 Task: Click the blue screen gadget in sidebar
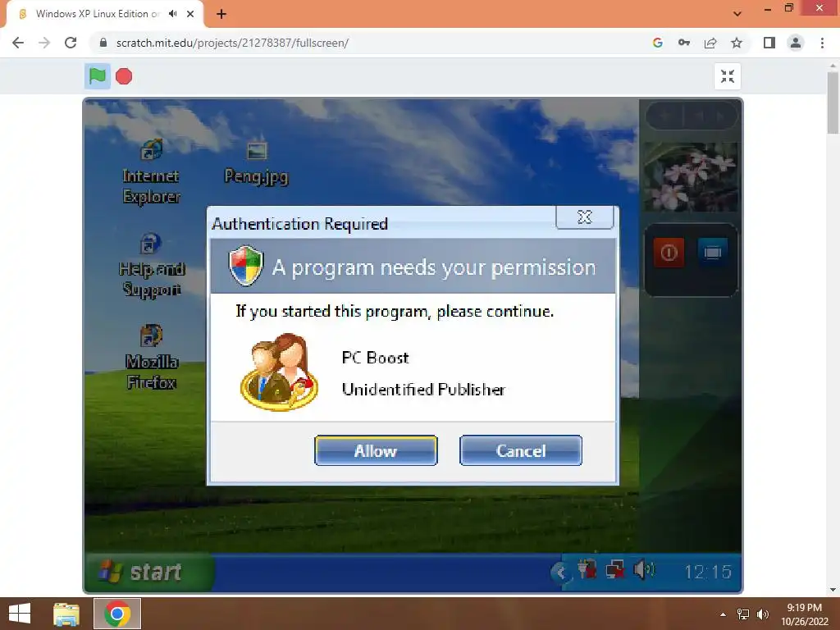[x=713, y=252]
